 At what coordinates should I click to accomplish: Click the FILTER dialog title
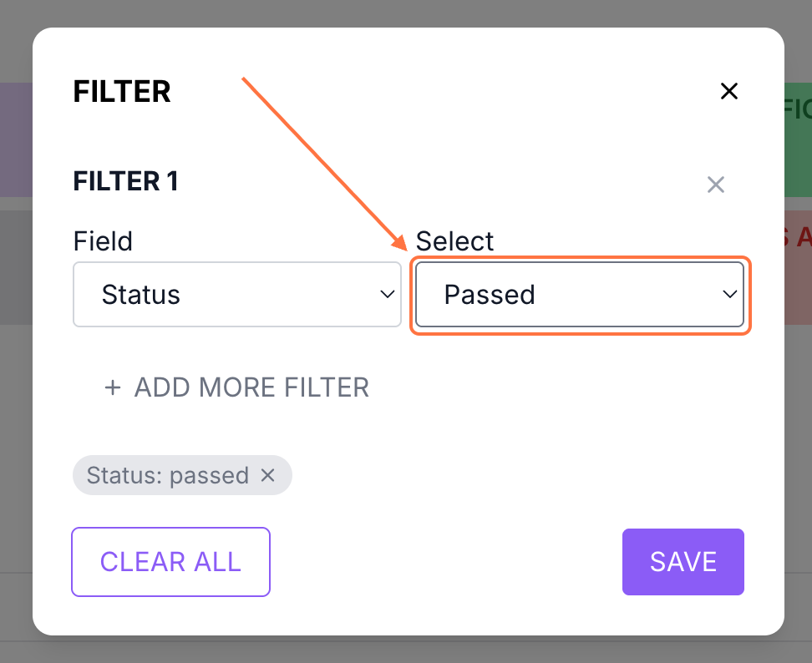[122, 91]
